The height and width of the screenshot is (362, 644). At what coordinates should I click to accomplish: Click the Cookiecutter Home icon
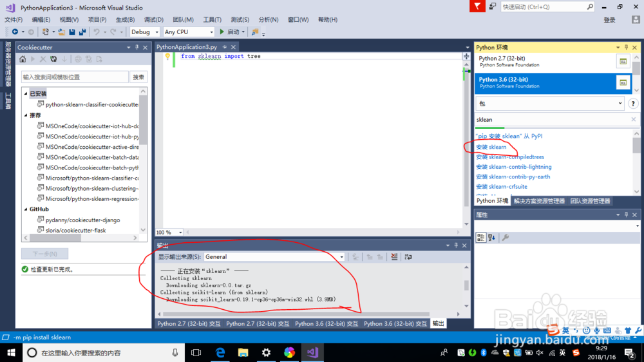[23, 59]
